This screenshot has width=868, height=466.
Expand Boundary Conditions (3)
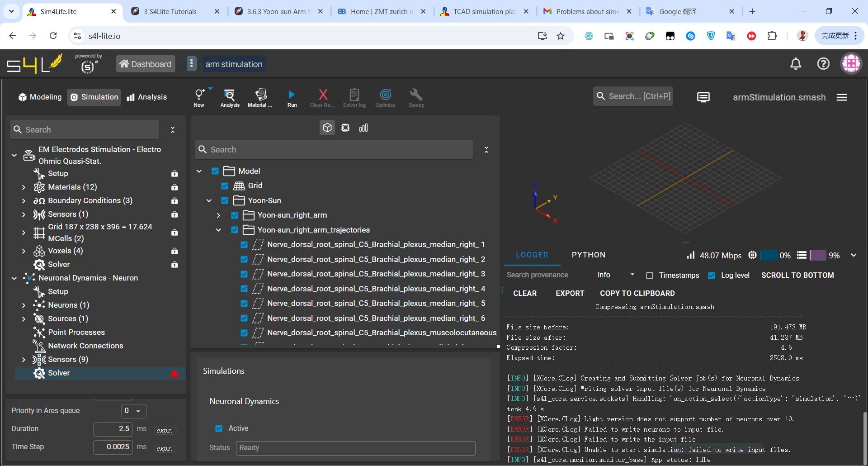pyautogui.click(x=24, y=201)
